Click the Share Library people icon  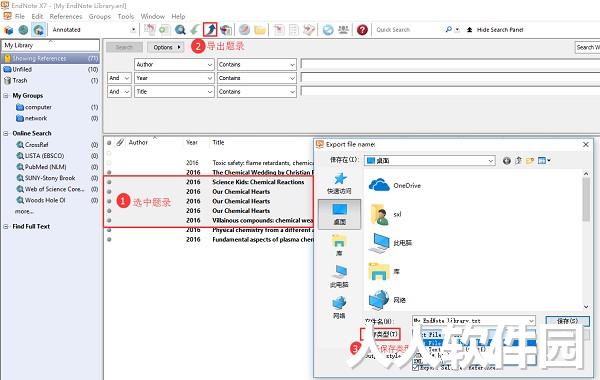[343, 29]
